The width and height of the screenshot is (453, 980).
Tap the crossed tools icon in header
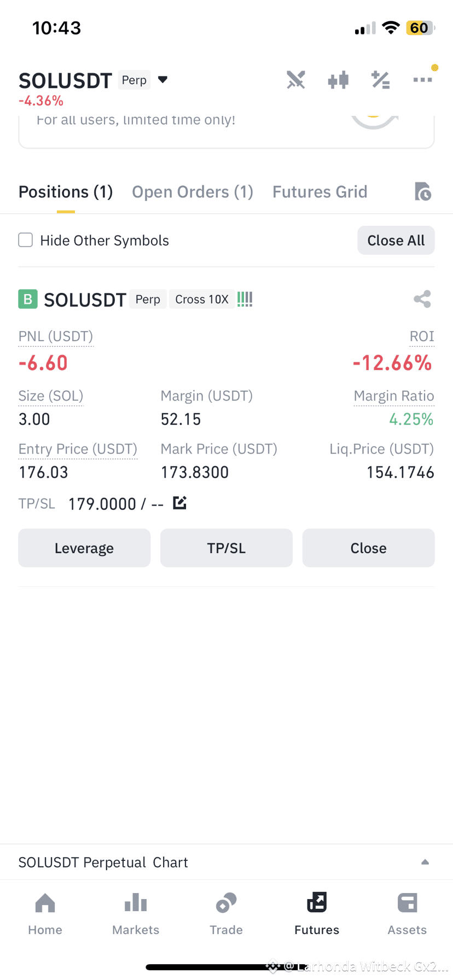[296, 80]
